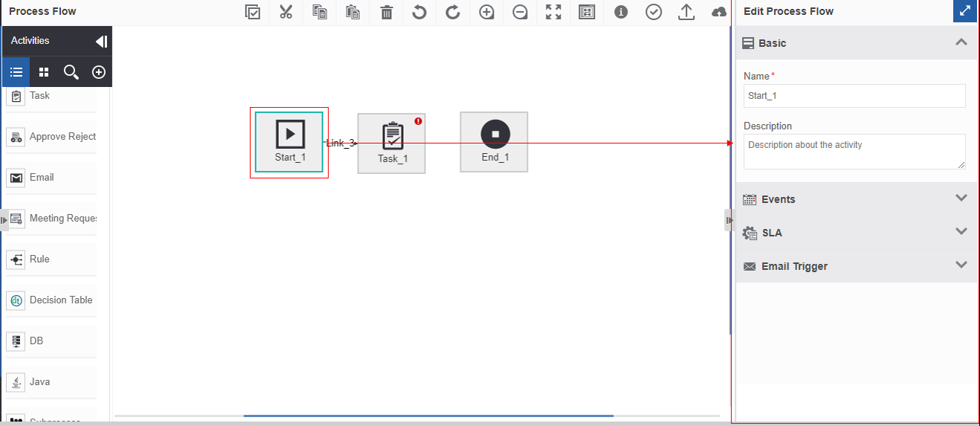Open the info icon in the toolbar
This screenshot has height=426, width=980.
(620, 12)
